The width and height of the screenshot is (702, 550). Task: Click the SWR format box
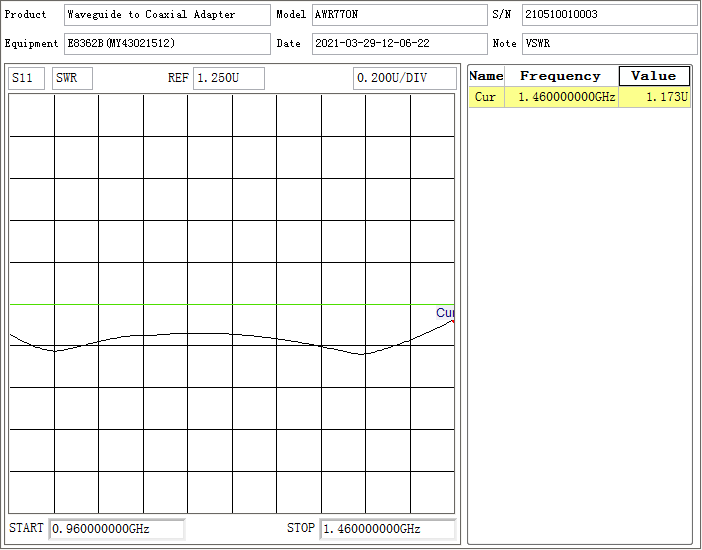point(72,79)
